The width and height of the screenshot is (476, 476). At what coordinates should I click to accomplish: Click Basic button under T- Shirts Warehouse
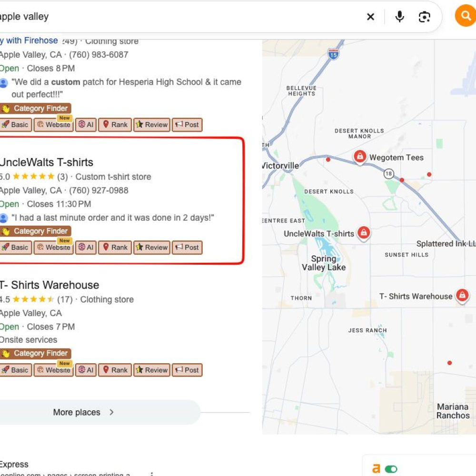click(16, 370)
